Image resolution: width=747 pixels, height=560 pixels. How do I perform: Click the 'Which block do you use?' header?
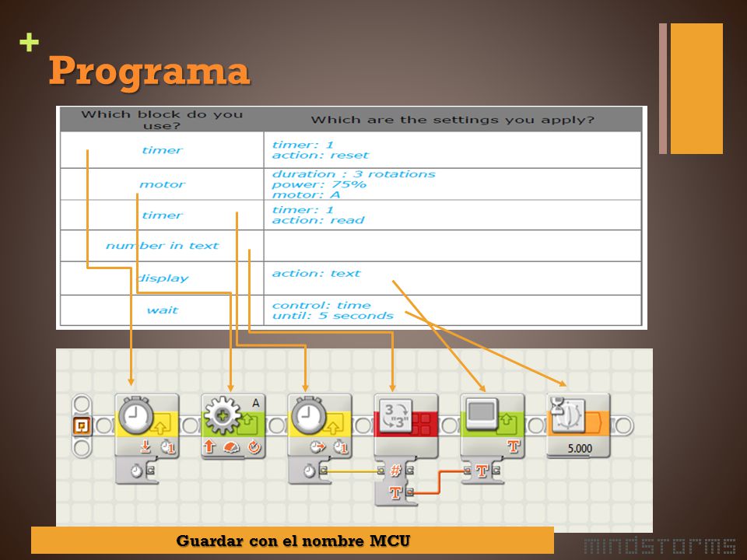(x=162, y=120)
